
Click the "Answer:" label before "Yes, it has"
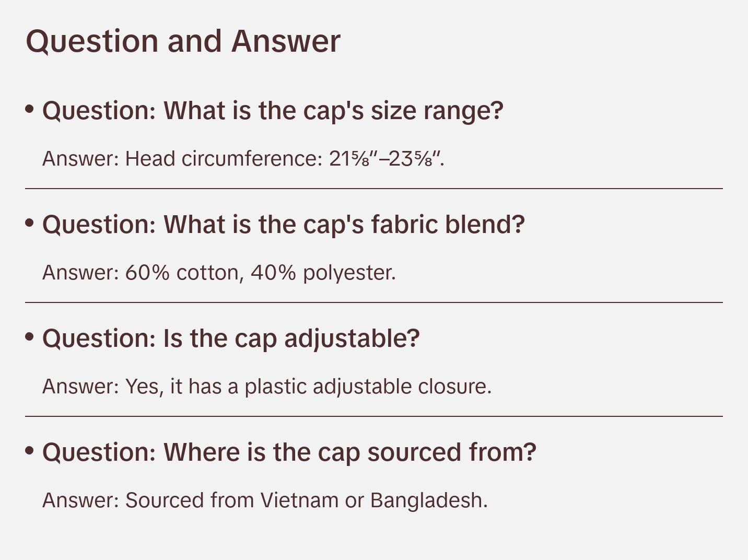[81, 387]
